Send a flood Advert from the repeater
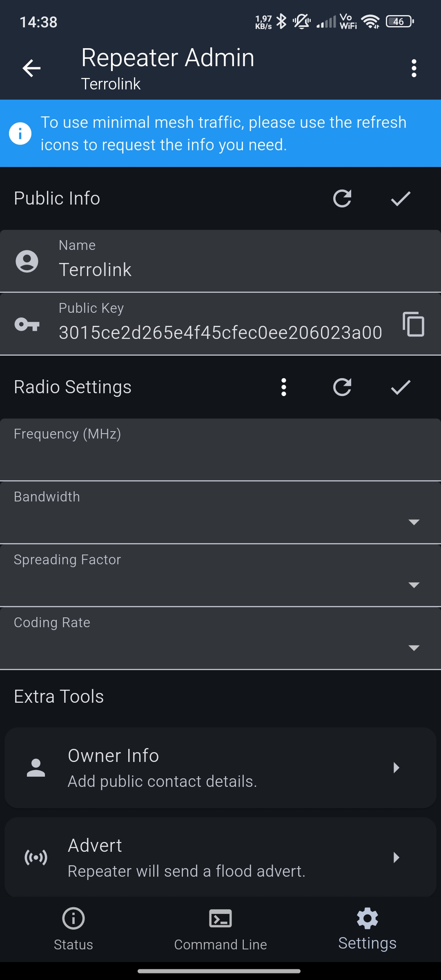The width and height of the screenshot is (441, 980). click(x=220, y=857)
